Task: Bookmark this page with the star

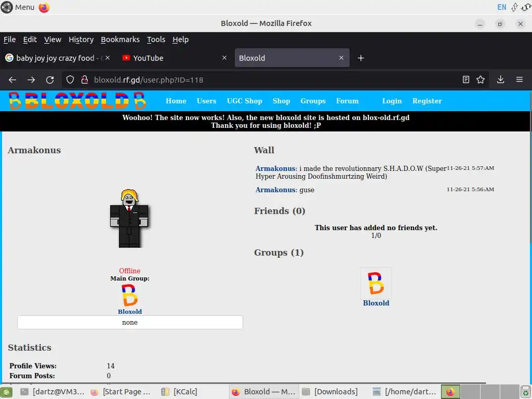Action: pyautogui.click(x=481, y=79)
